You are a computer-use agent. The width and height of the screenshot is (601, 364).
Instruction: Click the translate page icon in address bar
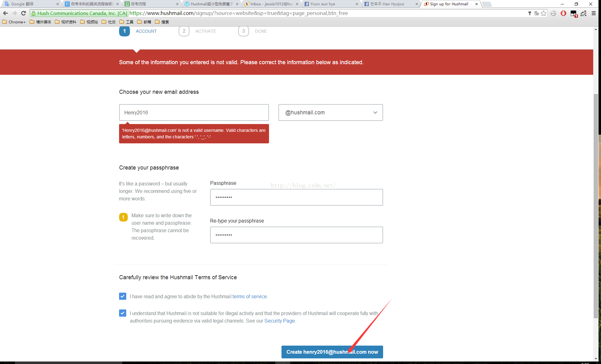point(536,13)
